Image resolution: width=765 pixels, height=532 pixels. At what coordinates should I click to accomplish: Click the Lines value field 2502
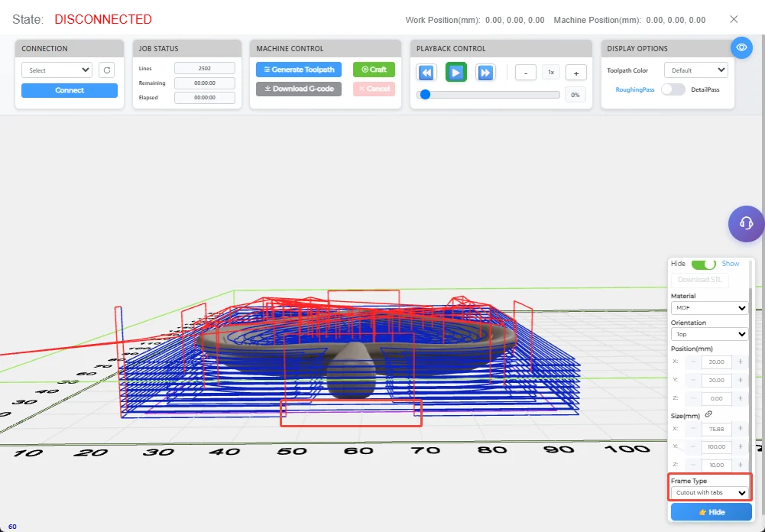pyautogui.click(x=204, y=68)
